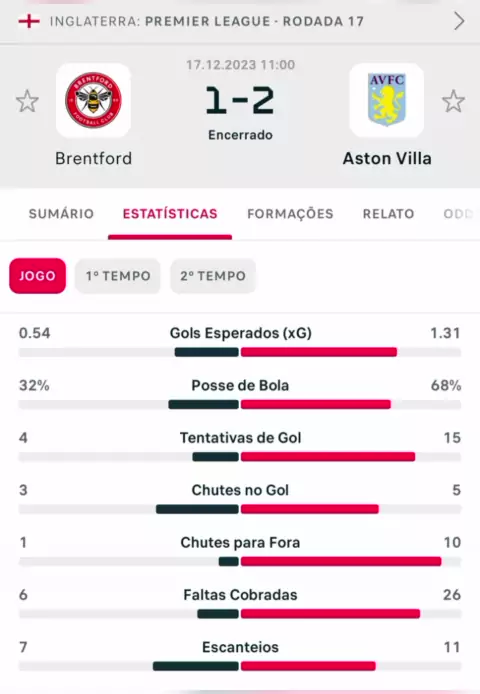Tap the 1-2 final score
Screen dimensions: 480x694
(240, 100)
